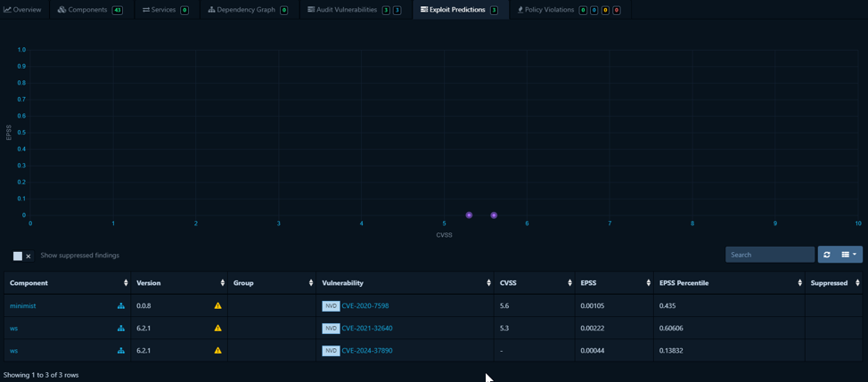Click EPSS percentile 0.435
Viewport: 868px width, 382px height.
[x=667, y=305]
